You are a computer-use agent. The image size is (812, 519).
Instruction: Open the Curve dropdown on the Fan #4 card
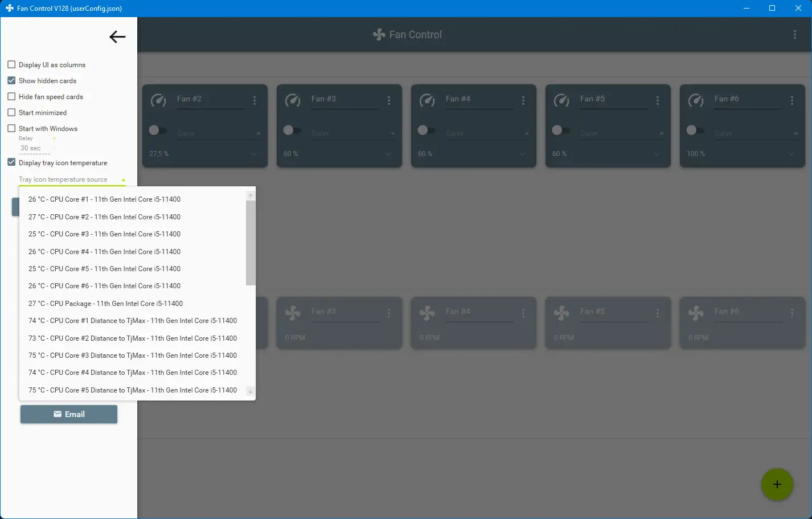tap(488, 133)
